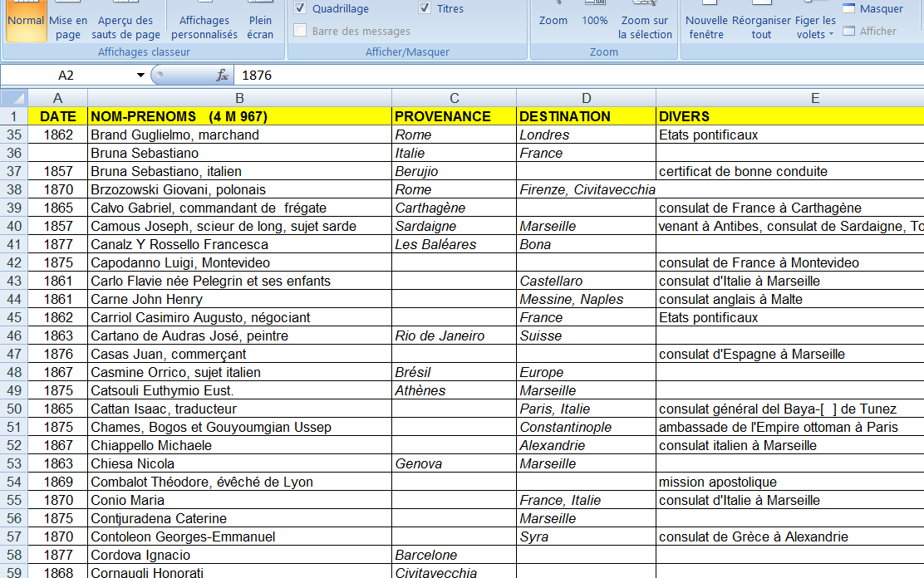
Task: Click the insert function fx icon
Action: 222,76
